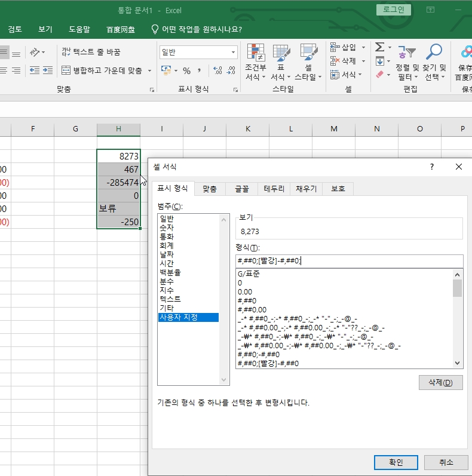This screenshot has width=472, height=476.
Task: Click the accounting number format icon
Action: (166, 70)
